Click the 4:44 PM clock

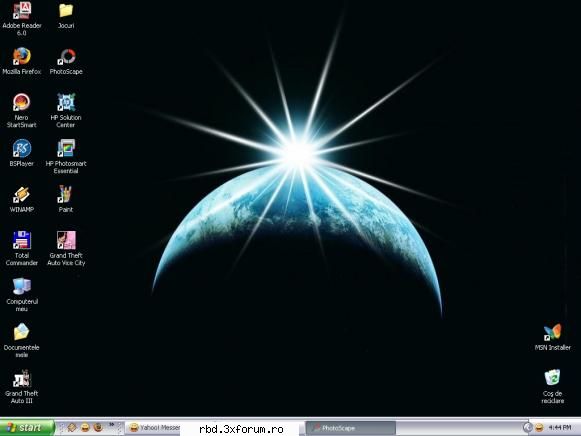pyautogui.click(x=560, y=428)
